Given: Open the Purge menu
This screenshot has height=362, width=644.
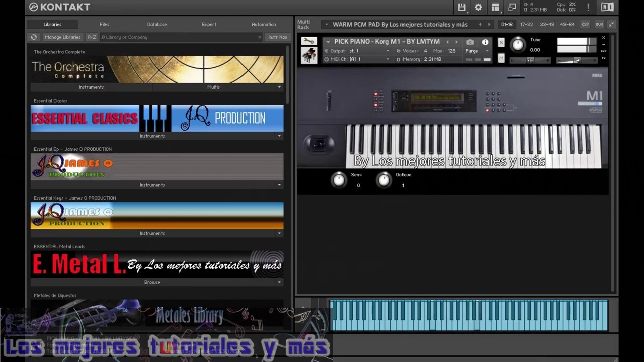Looking at the screenshot, I should point(477,51).
